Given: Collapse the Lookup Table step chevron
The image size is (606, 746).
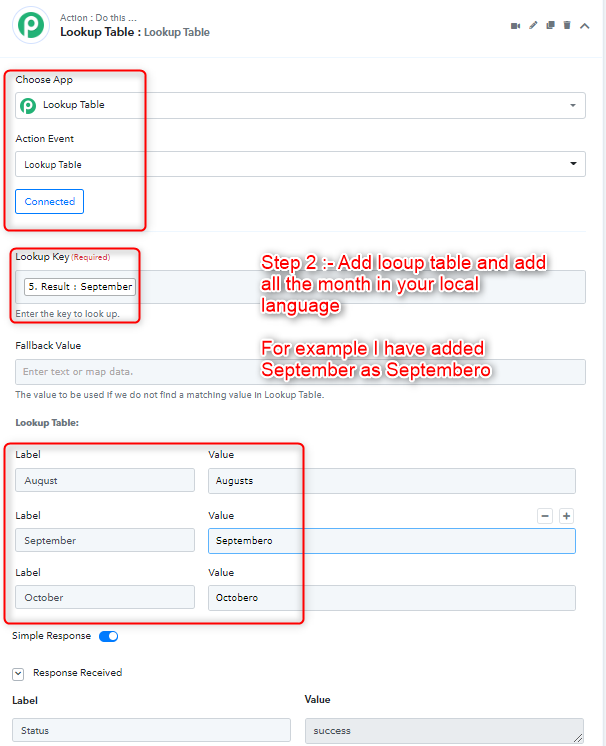Looking at the screenshot, I should (585, 26).
